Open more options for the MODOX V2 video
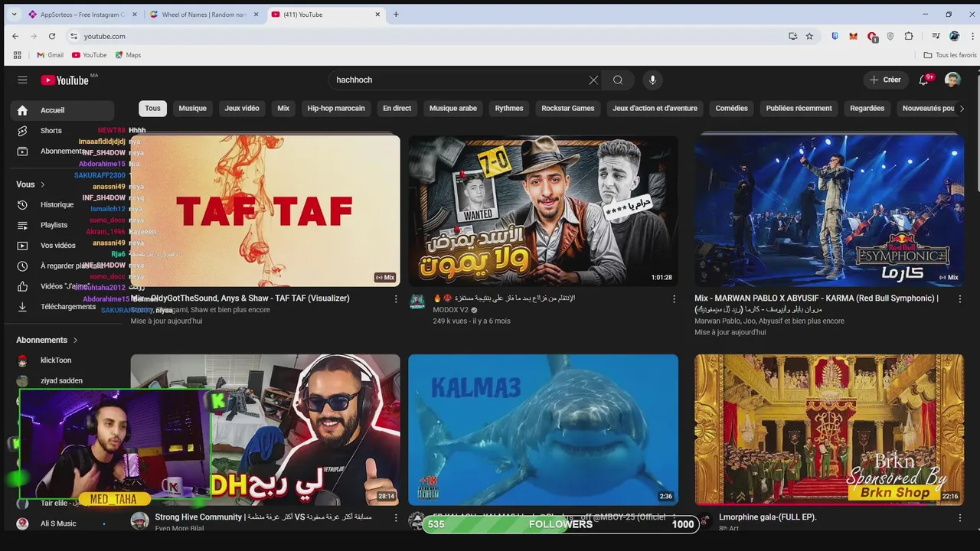Viewport: 980px width, 551px height. (674, 298)
